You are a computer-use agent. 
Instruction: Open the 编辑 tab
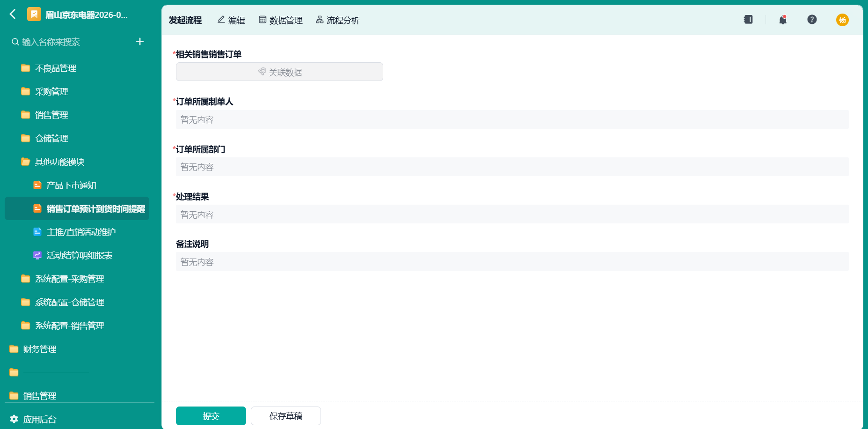(x=231, y=20)
